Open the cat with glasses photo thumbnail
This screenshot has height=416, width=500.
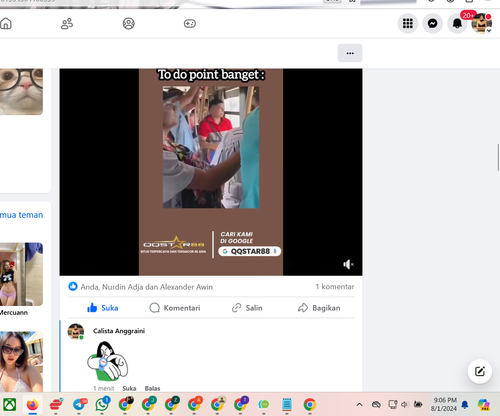(21, 92)
